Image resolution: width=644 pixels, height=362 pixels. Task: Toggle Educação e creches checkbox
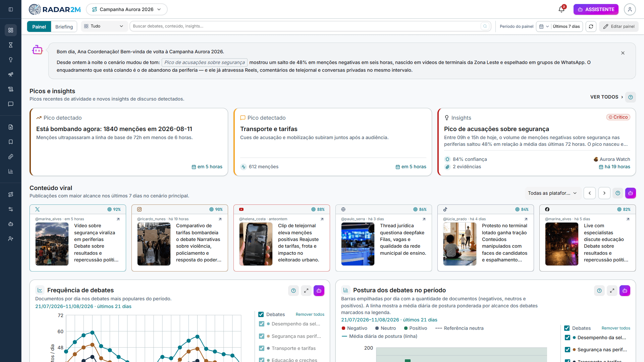[262, 360]
